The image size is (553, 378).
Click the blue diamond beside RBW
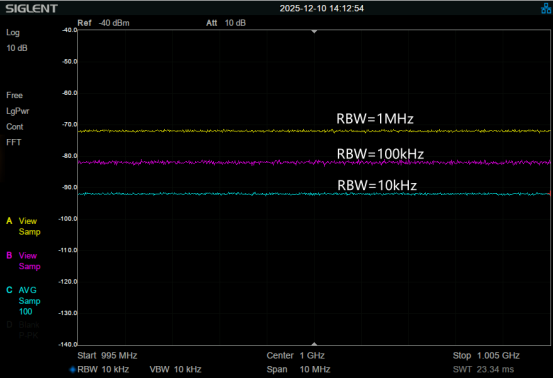click(x=73, y=370)
